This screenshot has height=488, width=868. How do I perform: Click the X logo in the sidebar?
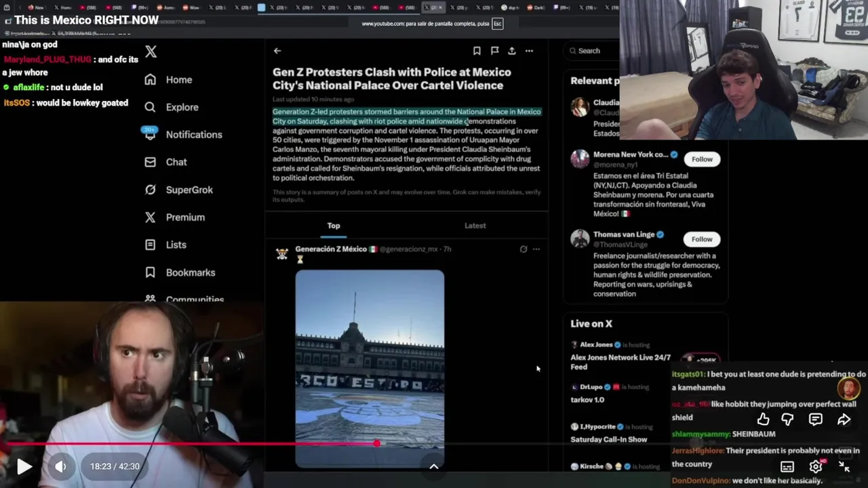[x=151, y=52]
